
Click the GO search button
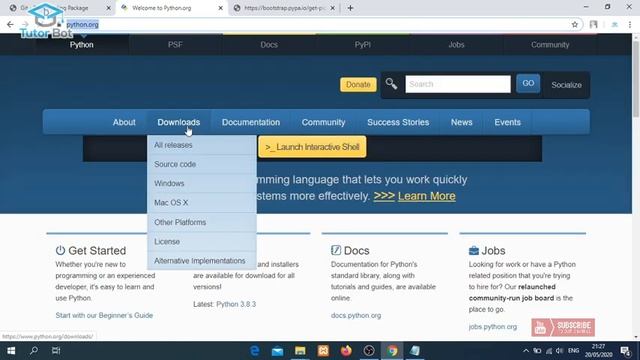[528, 83]
